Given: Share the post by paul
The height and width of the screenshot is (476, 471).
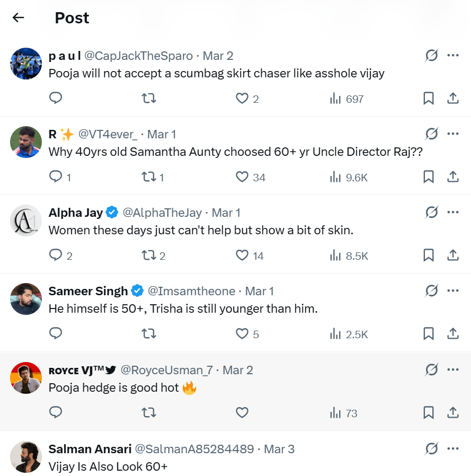Looking at the screenshot, I should [453, 99].
